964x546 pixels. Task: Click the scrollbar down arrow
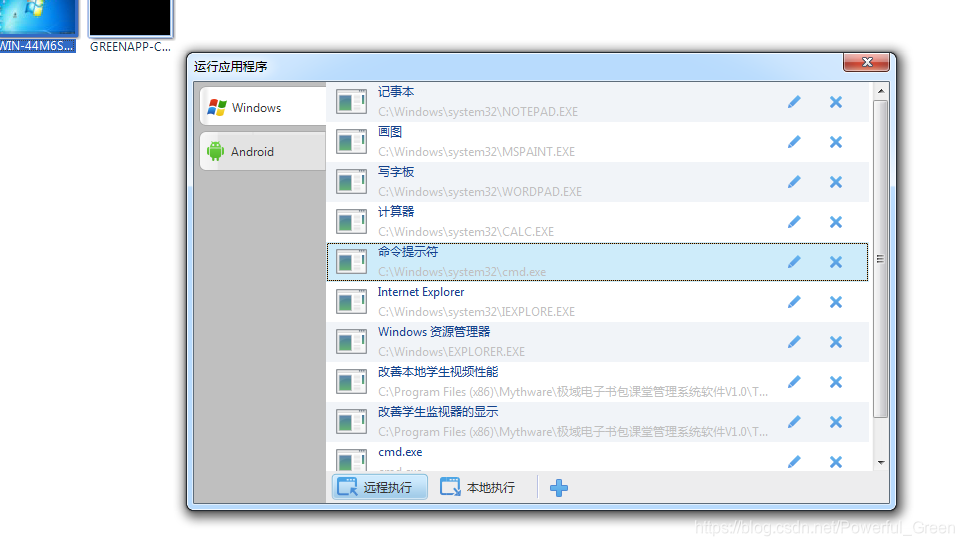click(x=881, y=462)
